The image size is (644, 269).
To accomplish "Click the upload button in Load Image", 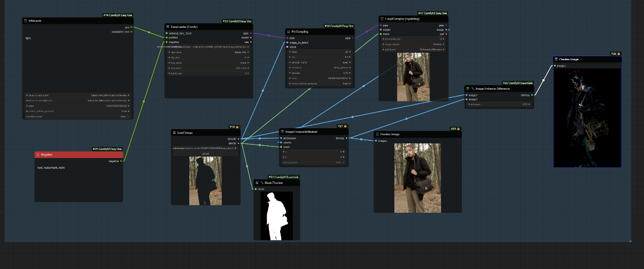I will [x=206, y=153].
